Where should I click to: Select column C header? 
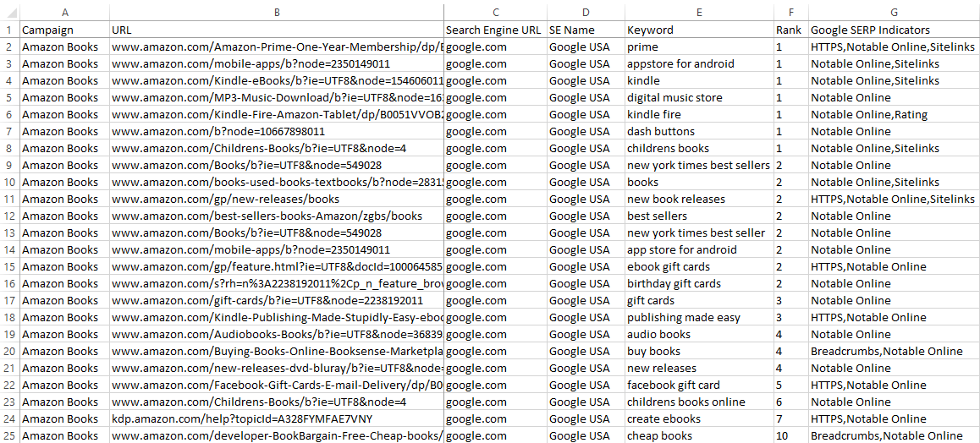496,11
